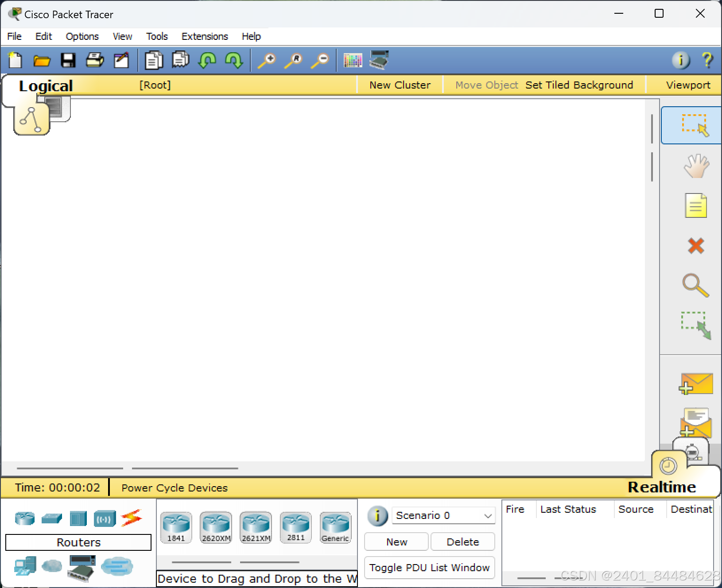Click the Zoom In magnifier
Viewport: 722px width, 588px height.
[x=267, y=60]
